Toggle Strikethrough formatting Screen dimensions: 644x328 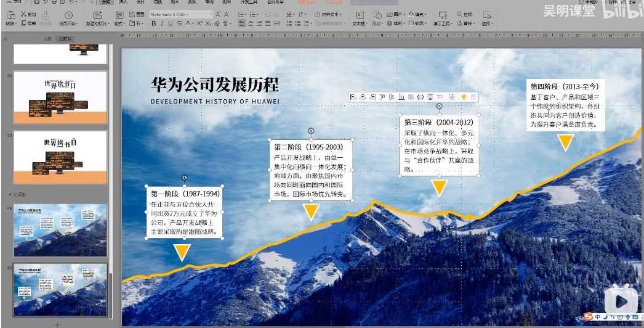pos(180,23)
